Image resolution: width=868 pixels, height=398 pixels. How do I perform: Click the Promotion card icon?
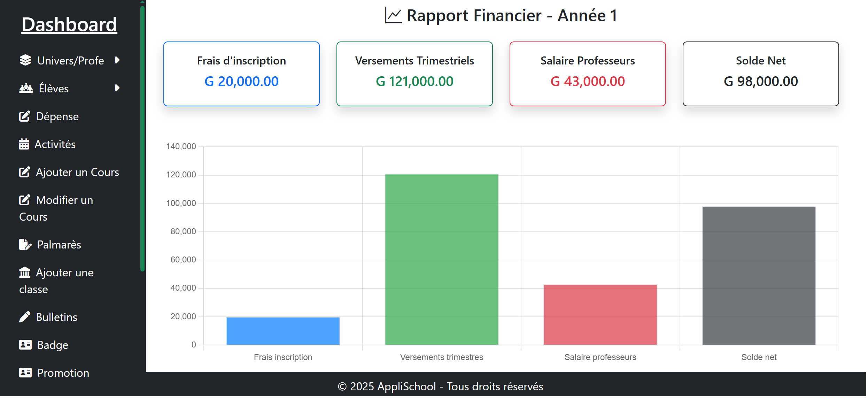pos(25,373)
